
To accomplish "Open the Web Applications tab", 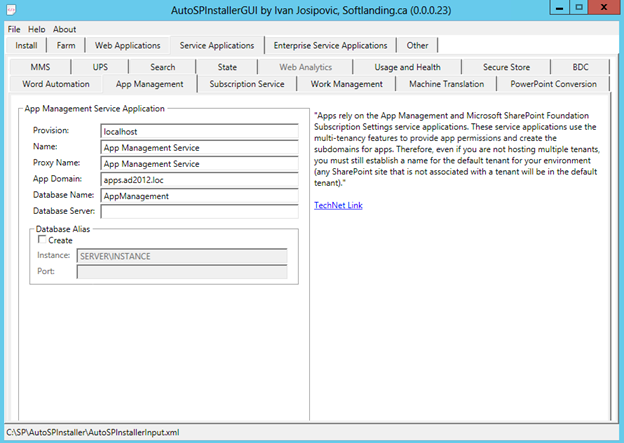I will pos(127,46).
